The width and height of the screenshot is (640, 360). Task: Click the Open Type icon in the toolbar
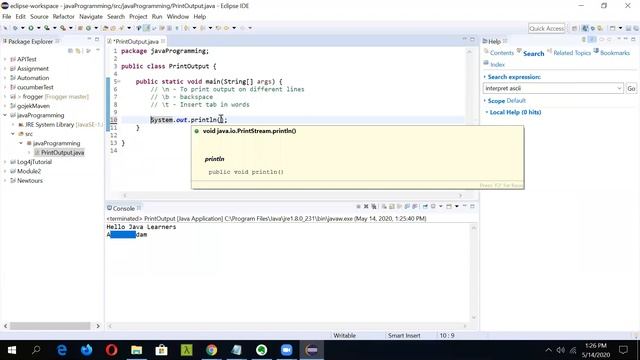pyautogui.click(x=105, y=28)
